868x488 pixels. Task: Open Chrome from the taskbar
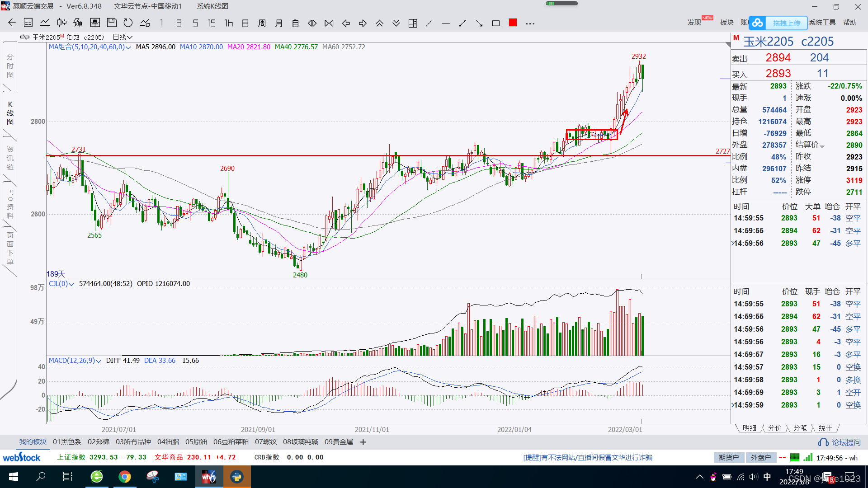125,477
